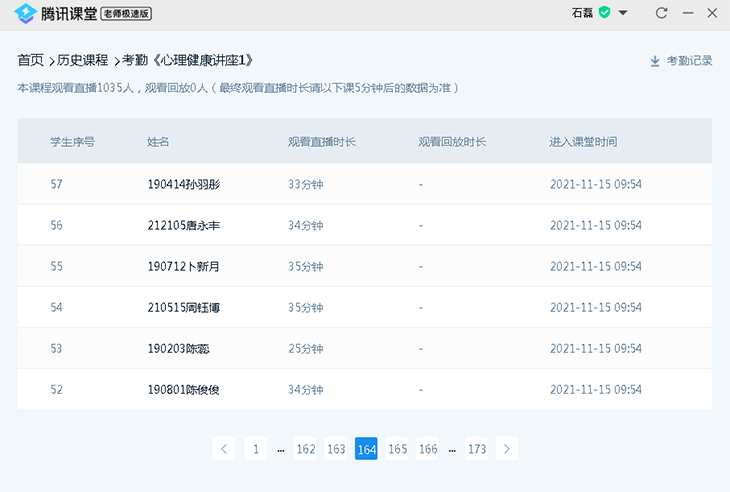The width and height of the screenshot is (730, 492).
Task: Click student number 53
Action: click(x=56, y=348)
